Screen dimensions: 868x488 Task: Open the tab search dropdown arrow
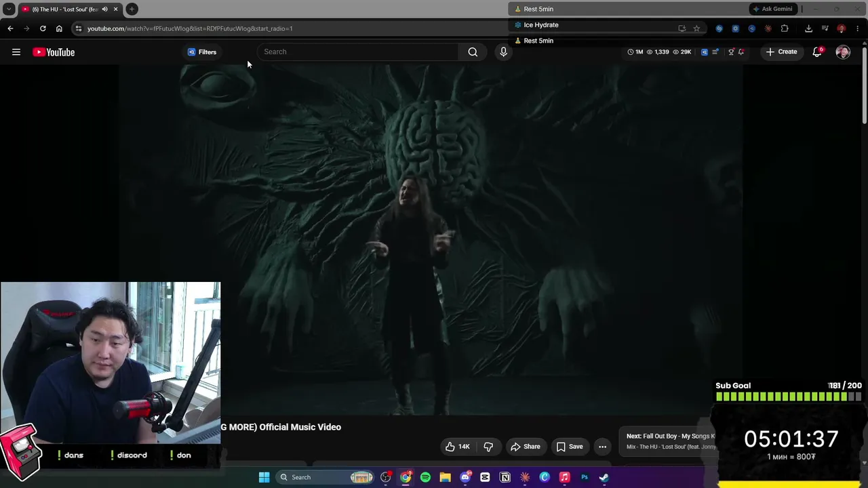[9, 9]
